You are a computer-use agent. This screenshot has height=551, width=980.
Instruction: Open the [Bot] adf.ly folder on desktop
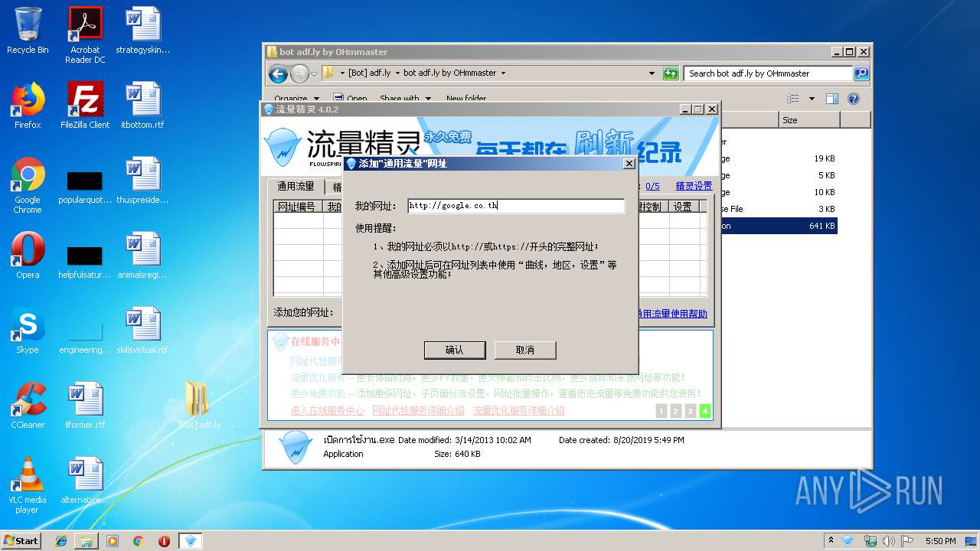click(198, 406)
